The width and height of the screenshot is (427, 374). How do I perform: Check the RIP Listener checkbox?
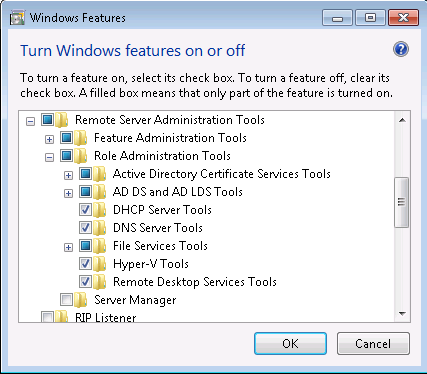[47, 317]
